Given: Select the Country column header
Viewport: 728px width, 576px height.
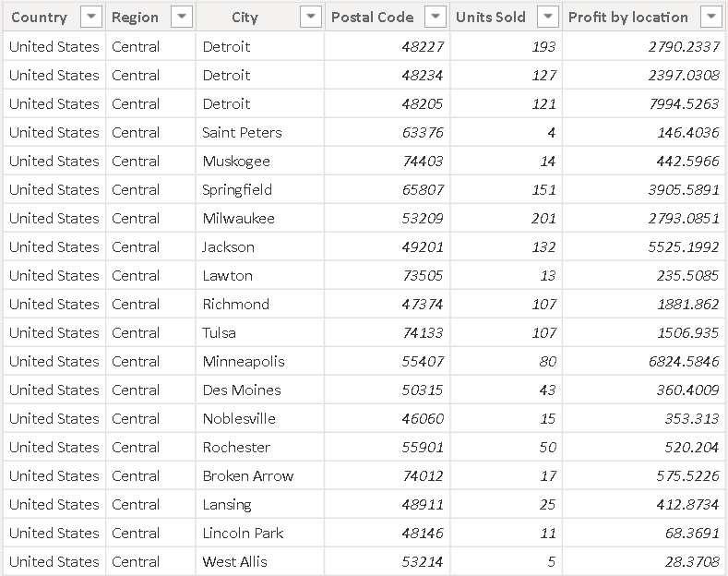Looking at the screenshot, I should coord(40,17).
